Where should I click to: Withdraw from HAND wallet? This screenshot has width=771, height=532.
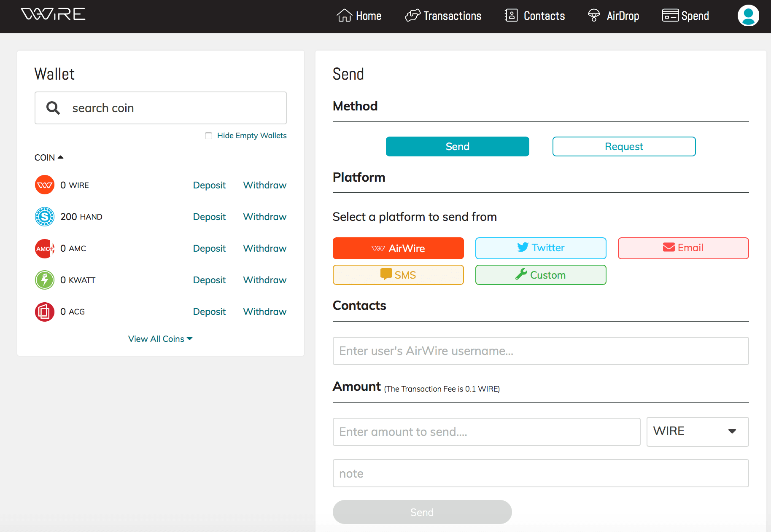(x=265, y=217)
